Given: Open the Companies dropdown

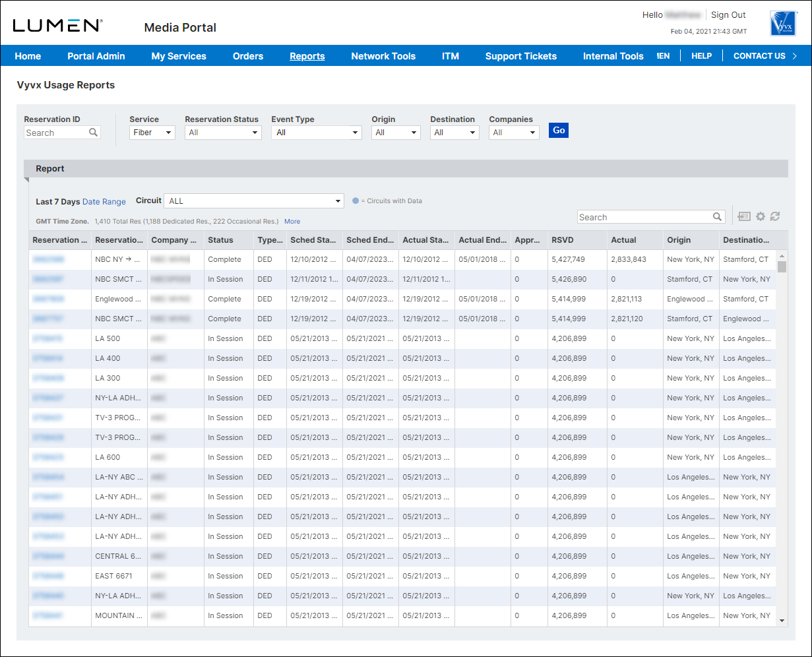Looking at the screenshot, I should tap(514, 133).
